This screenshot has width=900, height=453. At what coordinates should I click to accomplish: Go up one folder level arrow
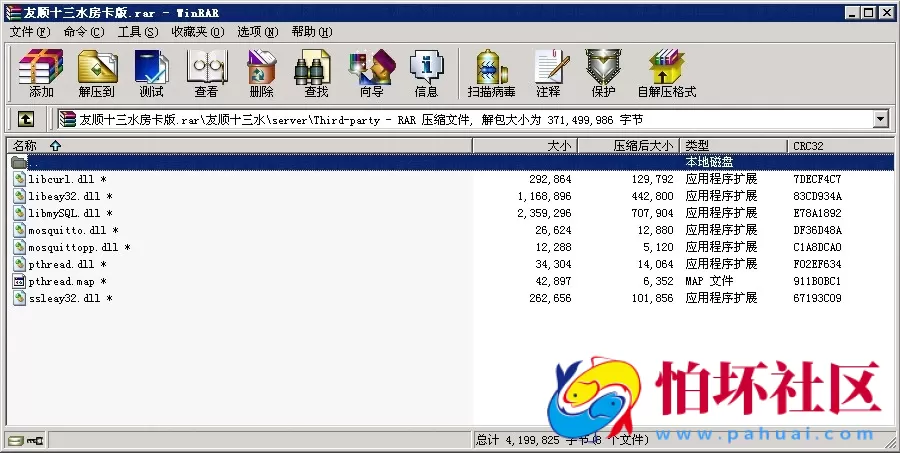pyautogui.click(x=26, y=119)
